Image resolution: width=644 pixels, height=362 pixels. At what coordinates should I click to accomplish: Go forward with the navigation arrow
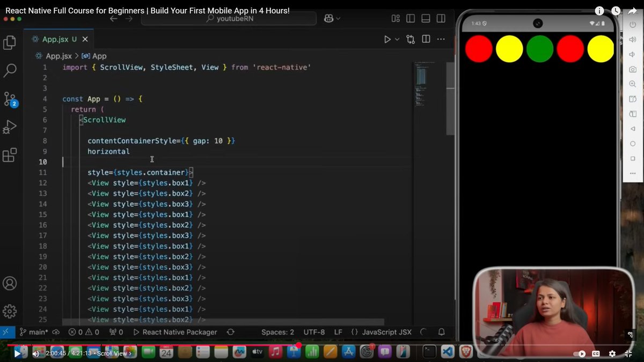click(x=129, y=18)
